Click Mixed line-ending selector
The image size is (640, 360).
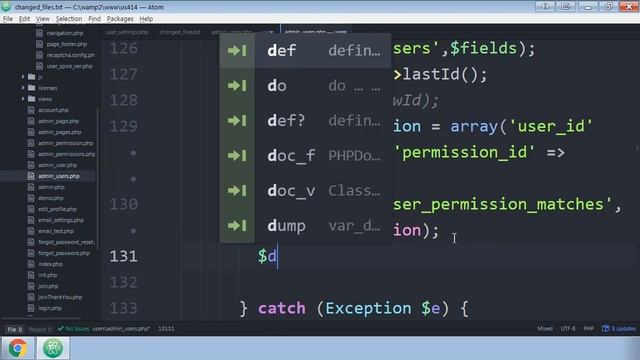[x=545, y=329]
